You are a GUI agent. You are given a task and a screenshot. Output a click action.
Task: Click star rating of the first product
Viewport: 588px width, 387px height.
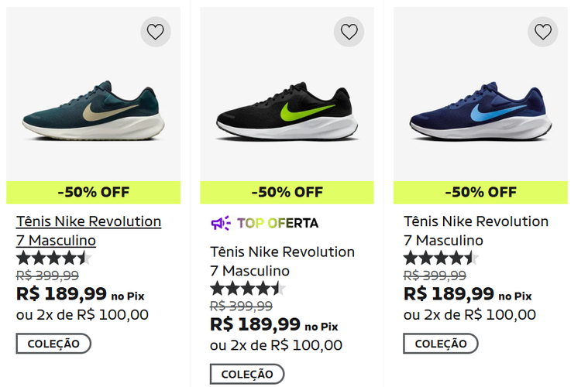click(53, 258)
